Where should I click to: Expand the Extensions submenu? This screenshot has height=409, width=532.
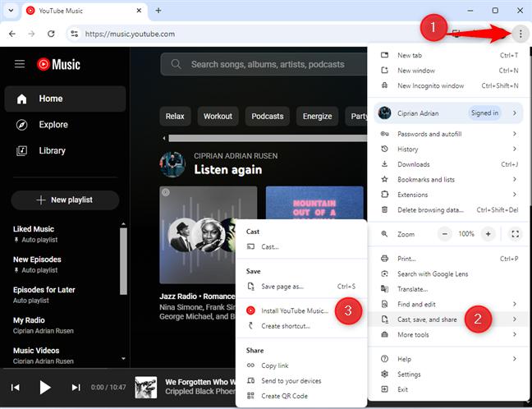[448, 195]
